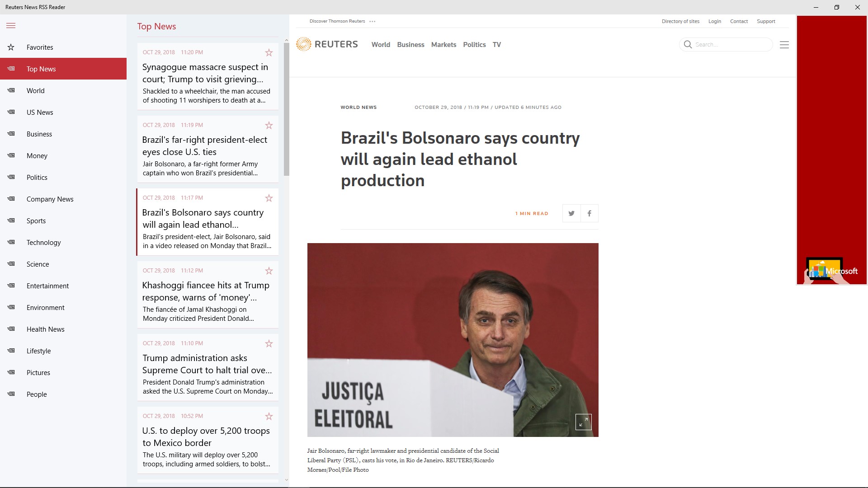Select Technology feed in sidebar
This screenshot has width=868, height=488.
pos(43,243)
